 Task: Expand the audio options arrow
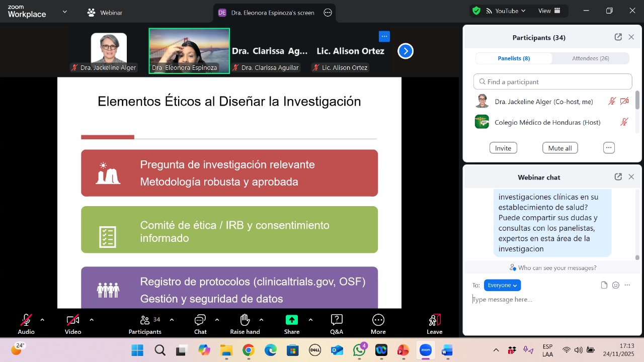pyautogui.click(x=42, y=320)
